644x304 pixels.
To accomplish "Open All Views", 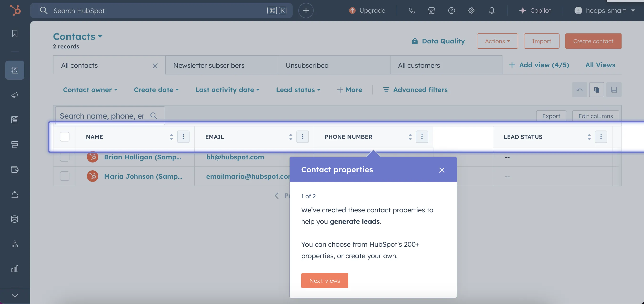I will coord(600,65).
